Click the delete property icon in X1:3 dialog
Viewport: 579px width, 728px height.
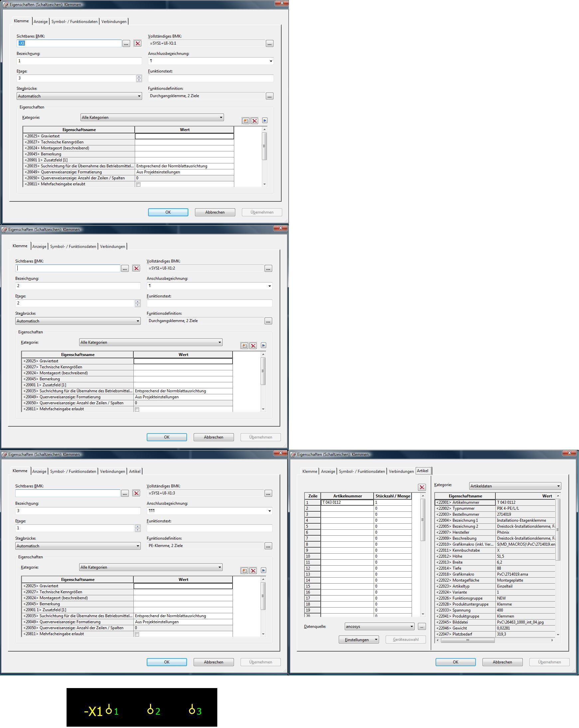pyautogui.click(x=253, y=571)
